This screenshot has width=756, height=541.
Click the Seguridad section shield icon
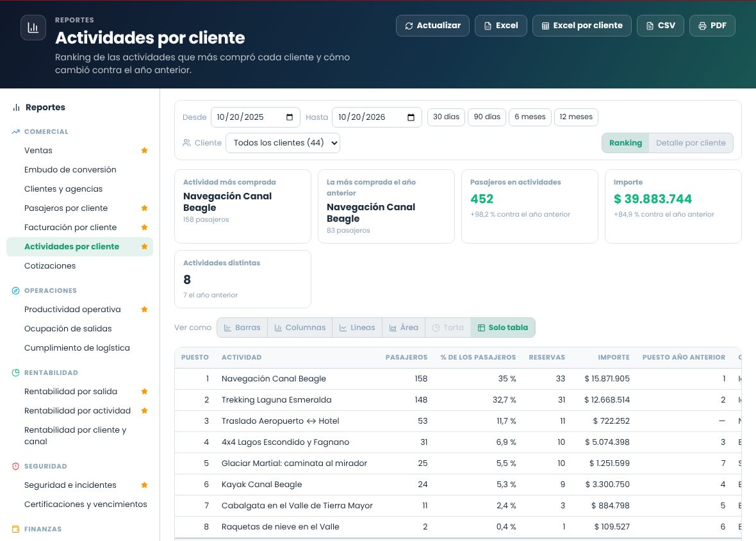pos(16,466)
